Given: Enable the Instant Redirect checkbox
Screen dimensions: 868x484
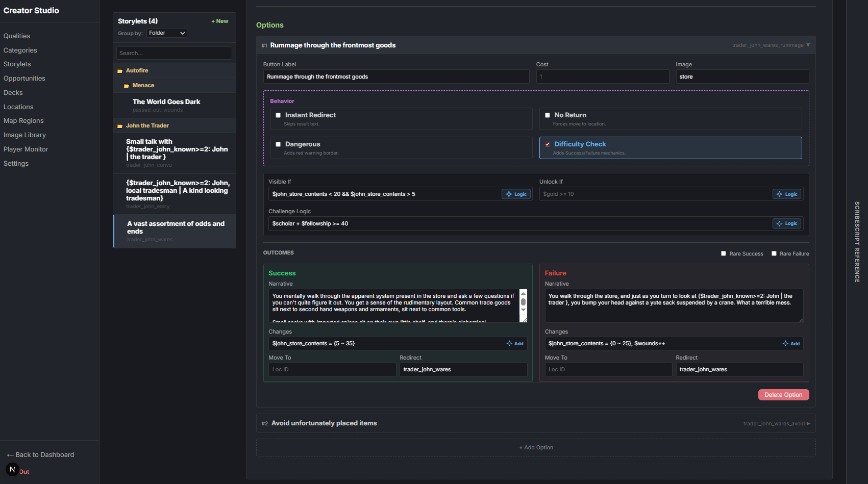Looking at the screenshot, I should coord(278,115).
